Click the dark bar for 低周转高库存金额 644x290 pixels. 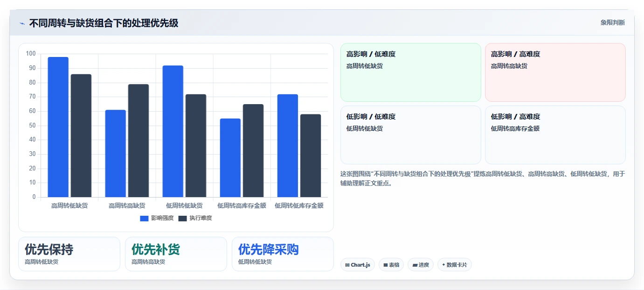(x=253, y=151)
